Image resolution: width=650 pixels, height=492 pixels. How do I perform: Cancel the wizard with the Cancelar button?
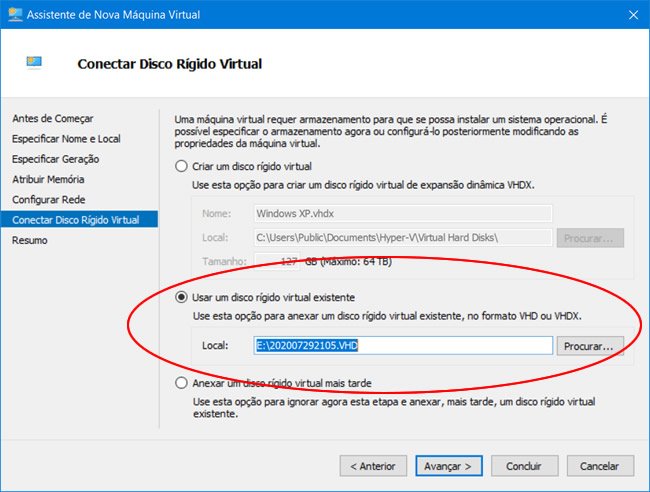600,466
